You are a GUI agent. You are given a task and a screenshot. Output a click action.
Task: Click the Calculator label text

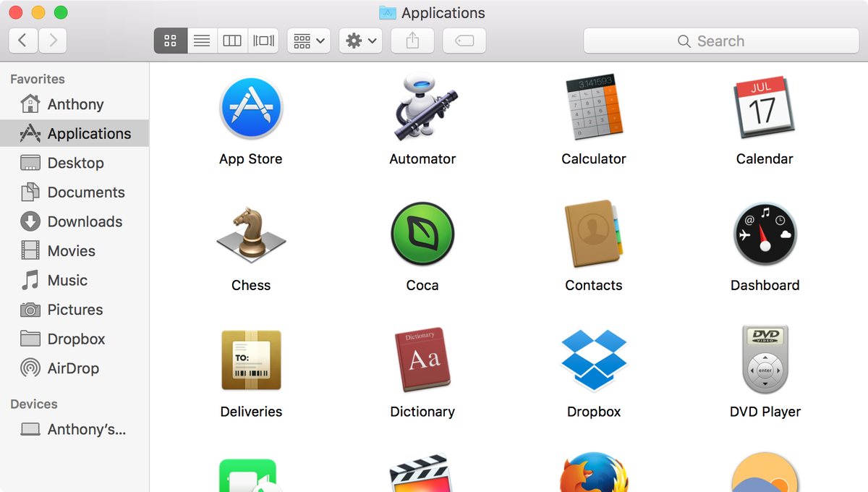(594, 159)
